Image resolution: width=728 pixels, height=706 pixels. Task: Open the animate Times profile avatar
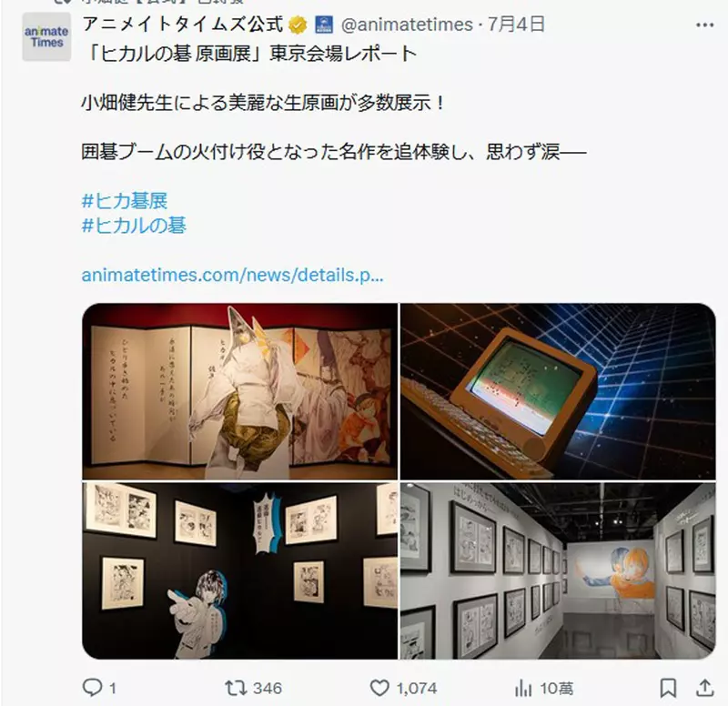point(46,37)
